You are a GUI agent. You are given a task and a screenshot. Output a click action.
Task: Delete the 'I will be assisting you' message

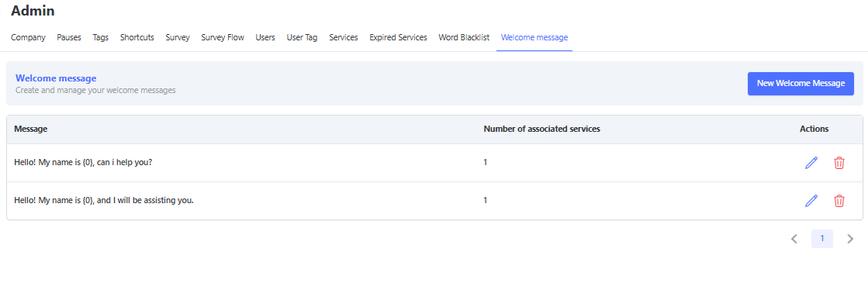point(839,200)
